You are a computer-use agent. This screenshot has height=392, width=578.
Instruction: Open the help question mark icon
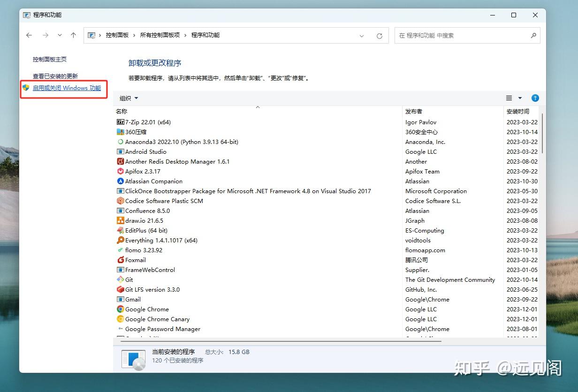tap(535, 98)
